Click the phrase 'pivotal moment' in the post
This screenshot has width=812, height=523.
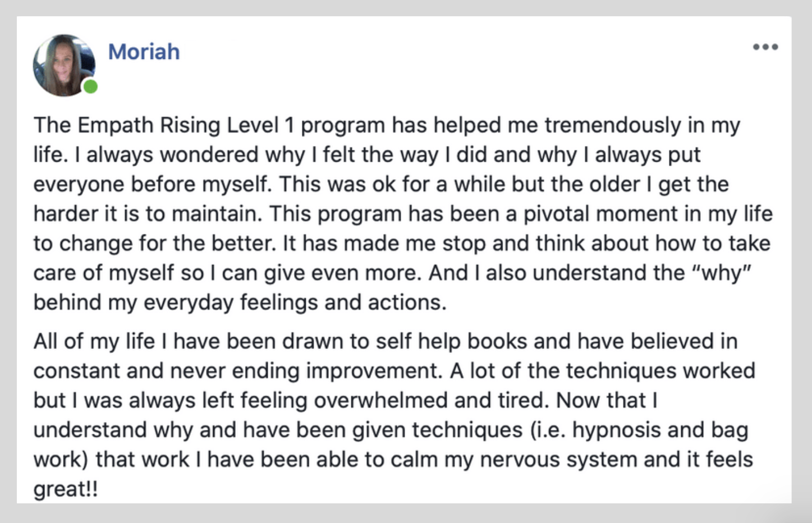pyautogui.click(x=600, y=214)
